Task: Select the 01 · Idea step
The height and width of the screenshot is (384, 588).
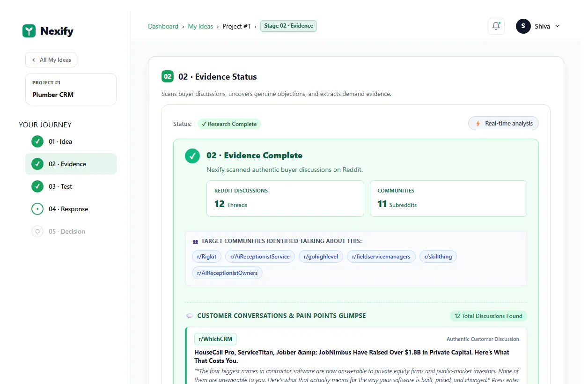Action: tap(71, 141)
